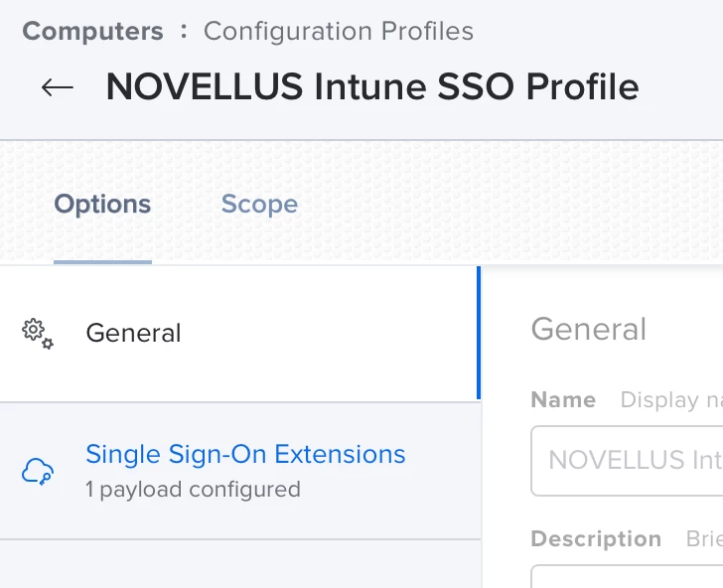Focus the Description text field
723x588 pixels.
coord(627,576)
